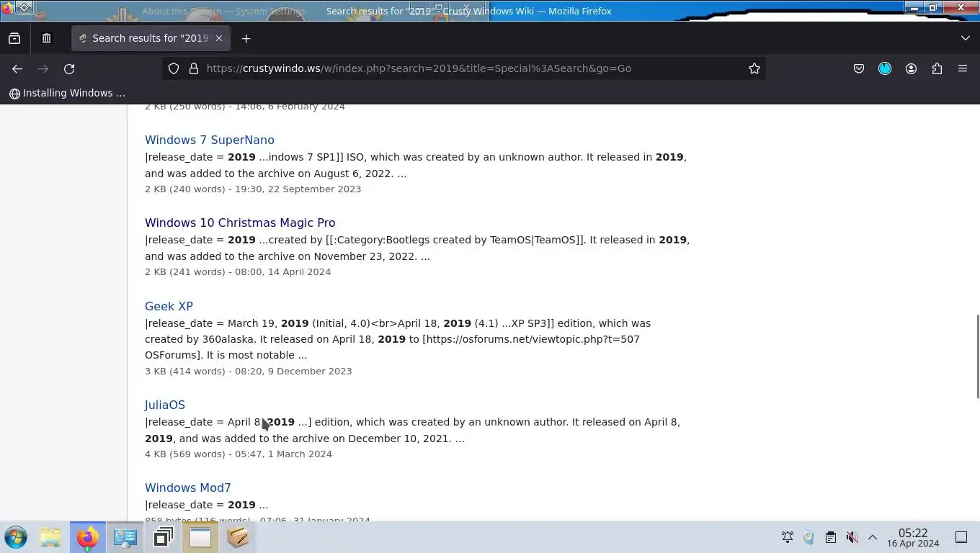Close the Search results tab
The width and height of the screenshot is (980, 553).
(219, 38)
